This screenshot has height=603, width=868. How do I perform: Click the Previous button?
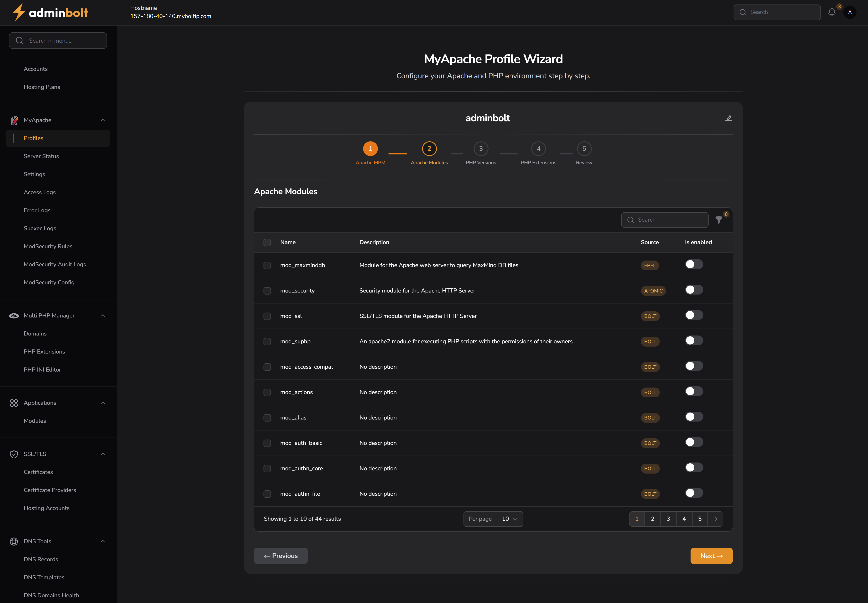click(281, 556)
